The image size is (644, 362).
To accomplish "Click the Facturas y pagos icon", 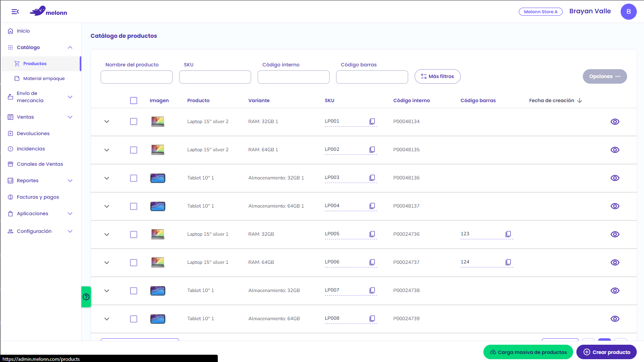I will coord(10,197).
